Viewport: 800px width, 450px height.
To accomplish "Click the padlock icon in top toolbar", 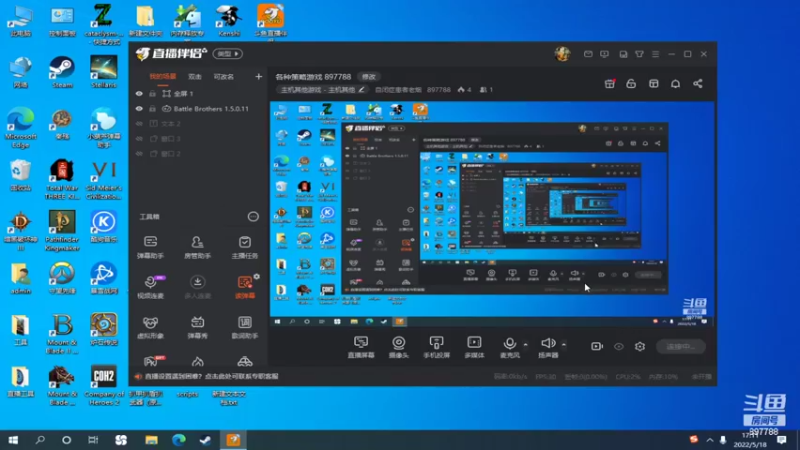I will (x=631, y=84).
